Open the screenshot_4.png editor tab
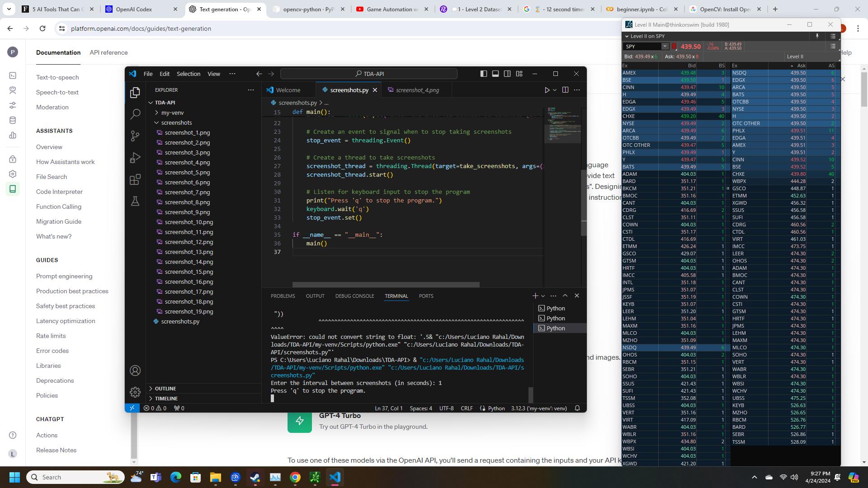The image size is (868, 488). [417, 90]
